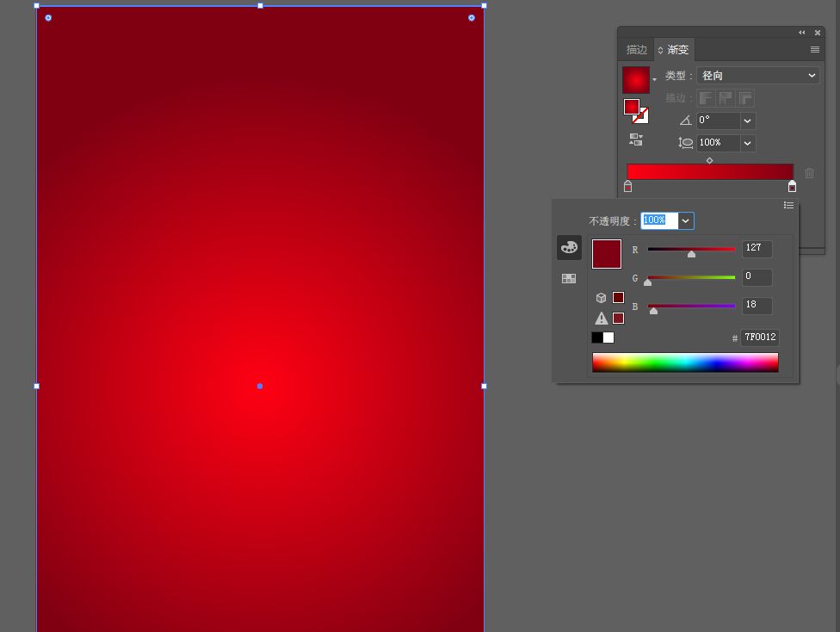Collapse the panel with double-arrow icon

802,33
